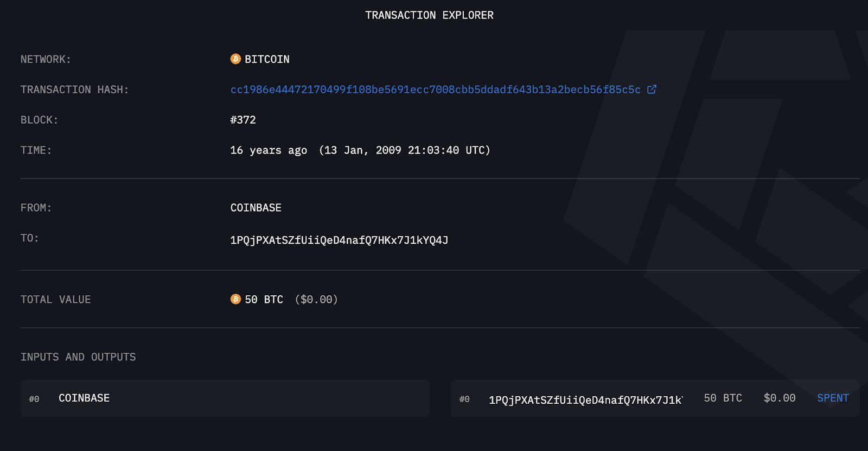868x451 pixels.
Task: Click the $0.00 value in output row
Action: (780, 398)
